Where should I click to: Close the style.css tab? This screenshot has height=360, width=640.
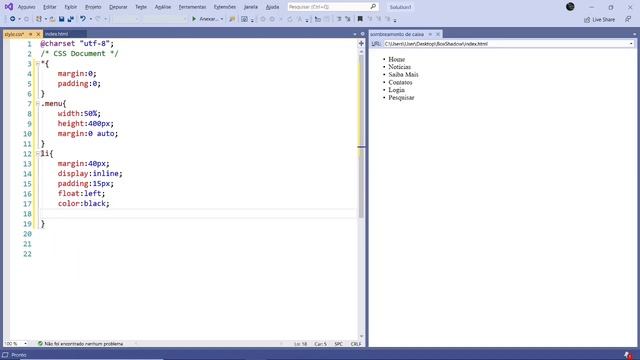click(38, 34)
